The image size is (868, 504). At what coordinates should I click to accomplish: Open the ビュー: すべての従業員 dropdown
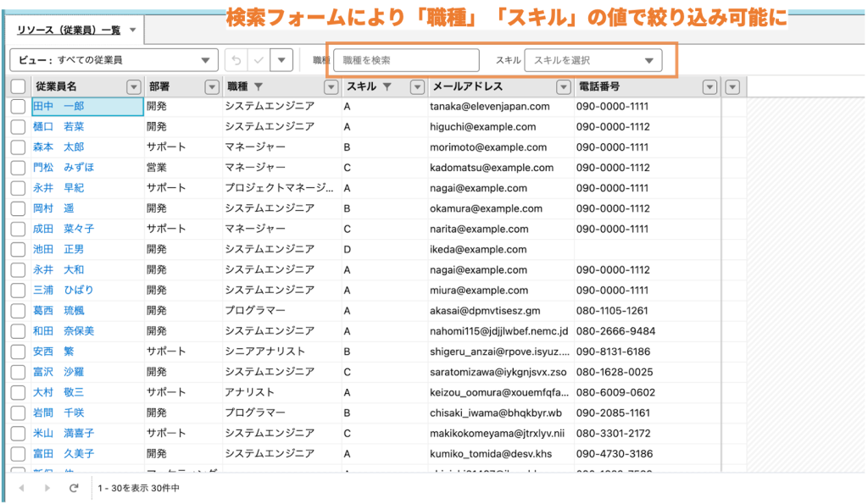pyautogui.click(x=114, y=60)
